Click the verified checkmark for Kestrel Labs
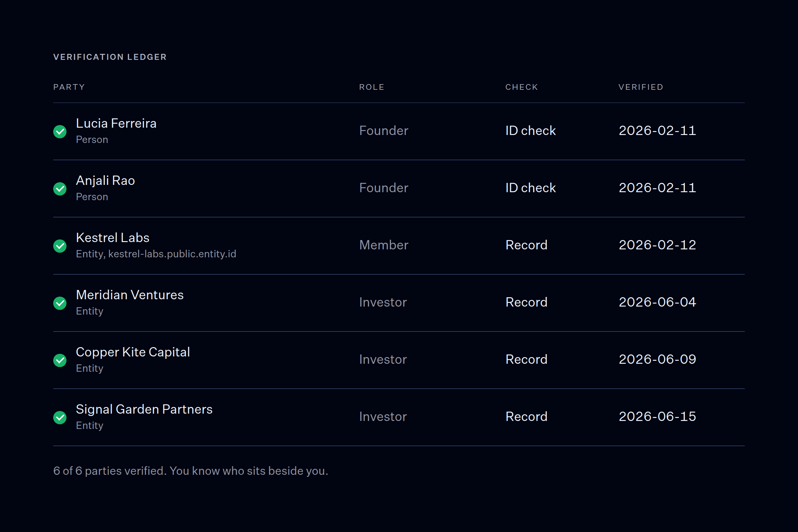This screenshot has height=532, width=798. 60,246
